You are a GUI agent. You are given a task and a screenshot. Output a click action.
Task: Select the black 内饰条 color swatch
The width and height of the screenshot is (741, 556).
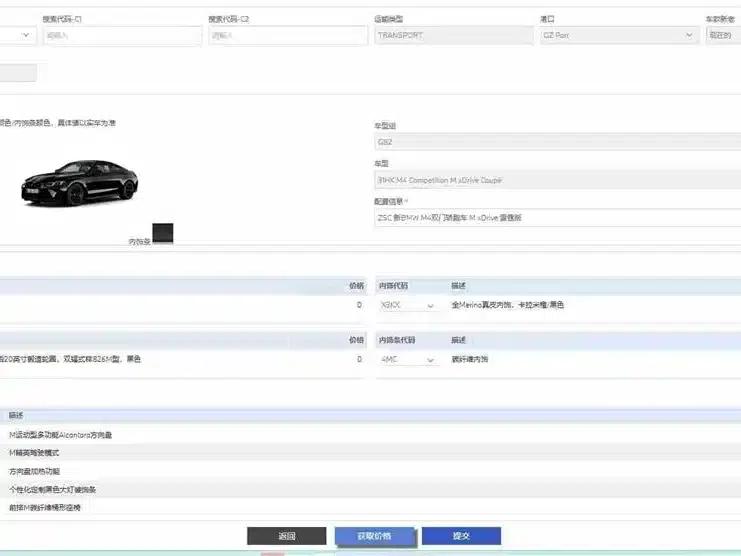point(163,233)
